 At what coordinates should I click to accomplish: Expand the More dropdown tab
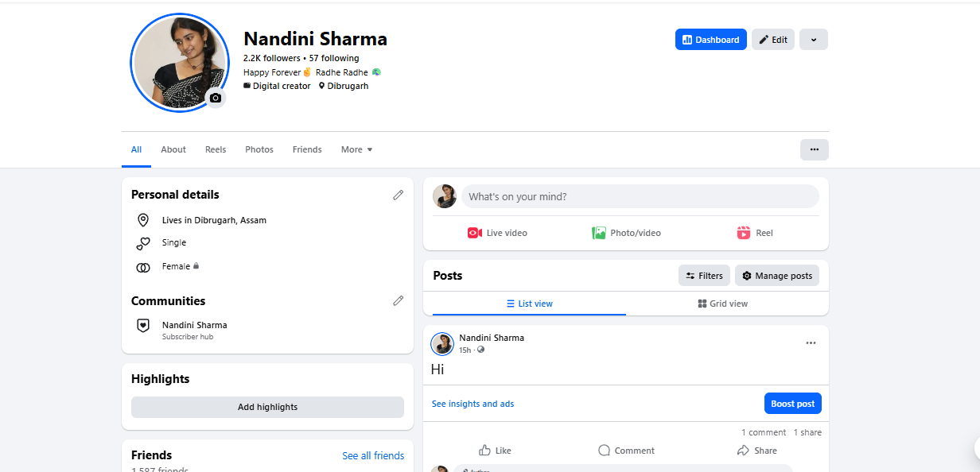pyautogui.click(x=356, y=149)
